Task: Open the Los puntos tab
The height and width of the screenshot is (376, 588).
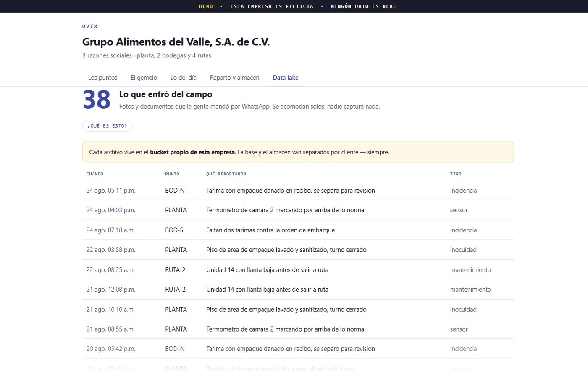Action: point(102,78)
